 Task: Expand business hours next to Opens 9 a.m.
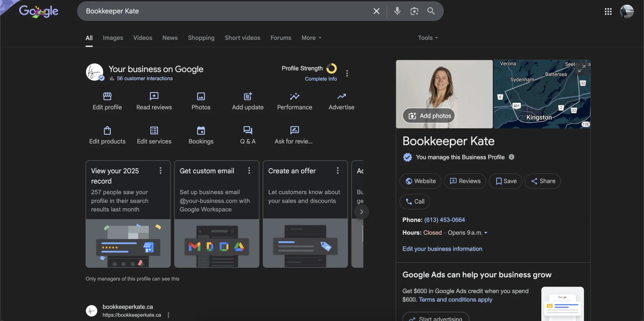click(x=486, y=233)
